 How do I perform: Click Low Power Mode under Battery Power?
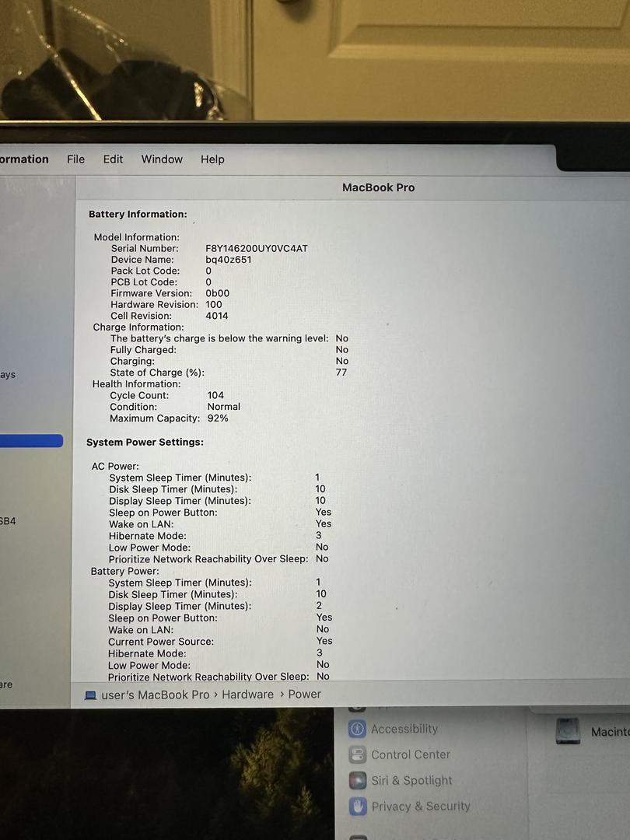(x=149, y=665)
